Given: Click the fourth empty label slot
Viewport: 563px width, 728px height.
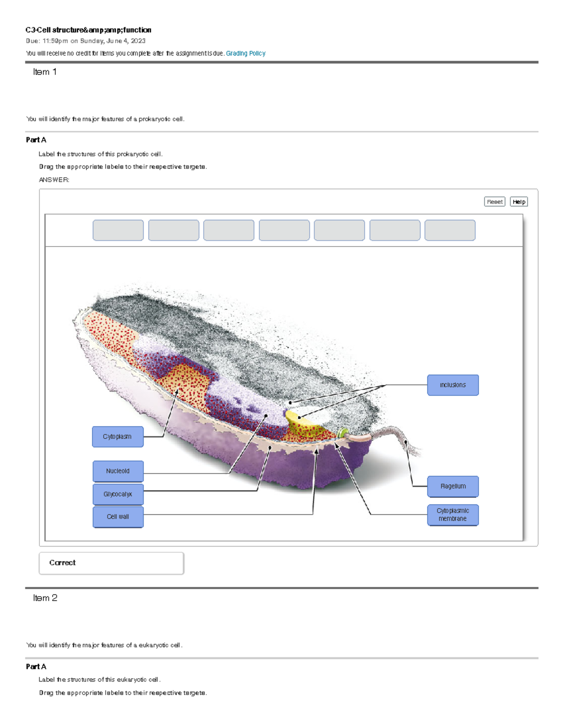Looking at the screenshot, I should (284, 230).
